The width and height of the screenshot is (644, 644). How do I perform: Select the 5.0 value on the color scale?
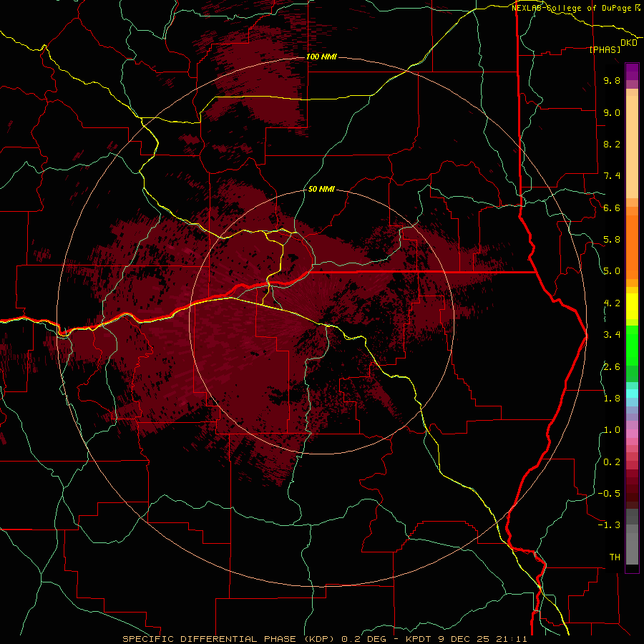point(612,271)
